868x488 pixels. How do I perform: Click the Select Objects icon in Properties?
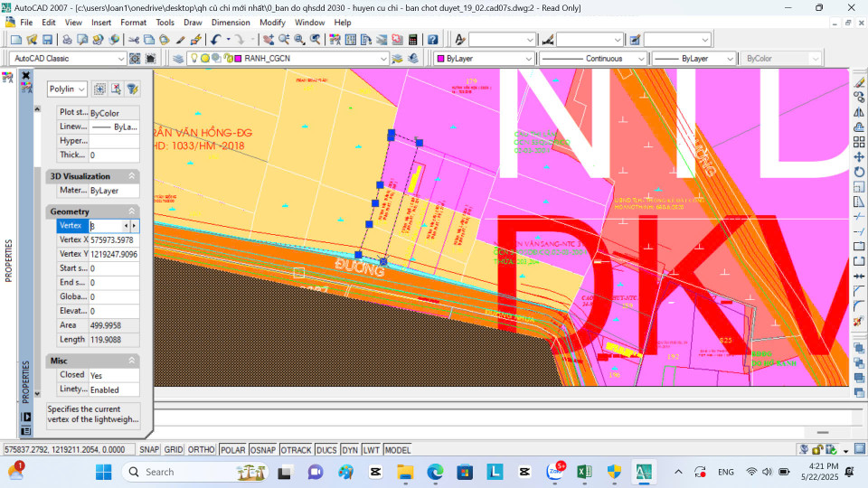(116, 89)
